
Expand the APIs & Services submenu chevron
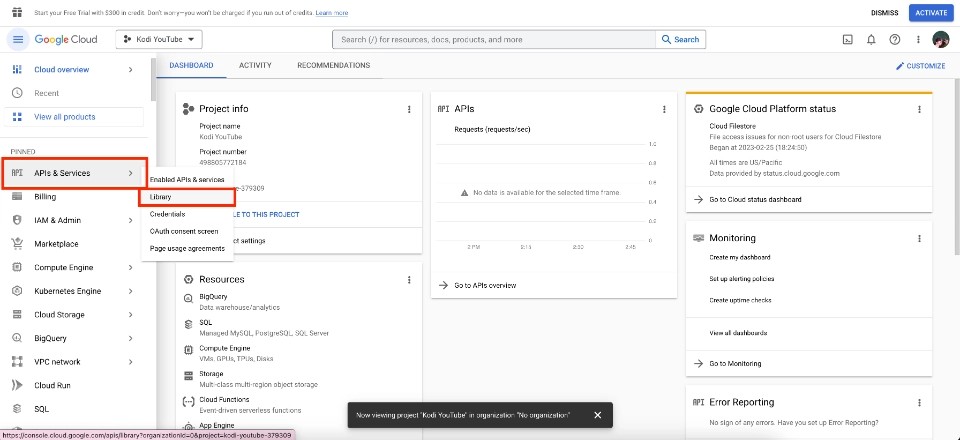(130, 173)
